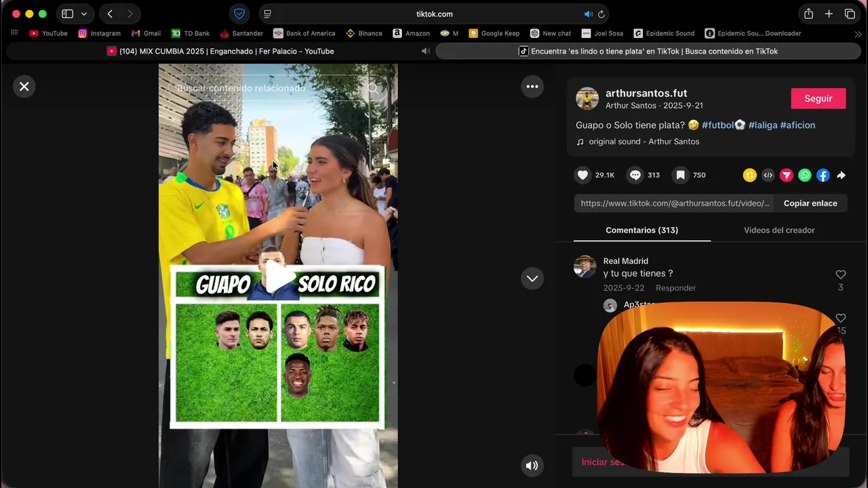868x488 pixels.
Task: Show the tab overview
Action: 850,14
